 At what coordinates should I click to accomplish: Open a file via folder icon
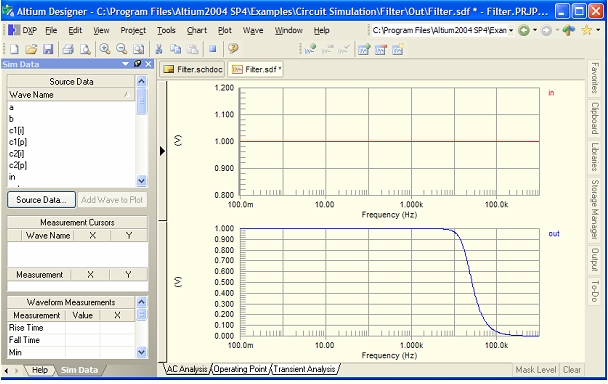[31, 49]
